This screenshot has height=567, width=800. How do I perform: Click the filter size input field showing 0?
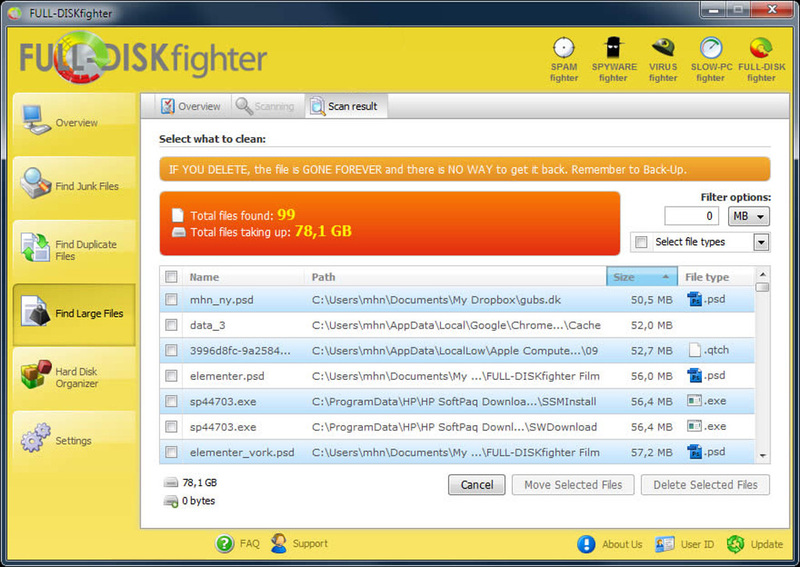click(691, 216)
